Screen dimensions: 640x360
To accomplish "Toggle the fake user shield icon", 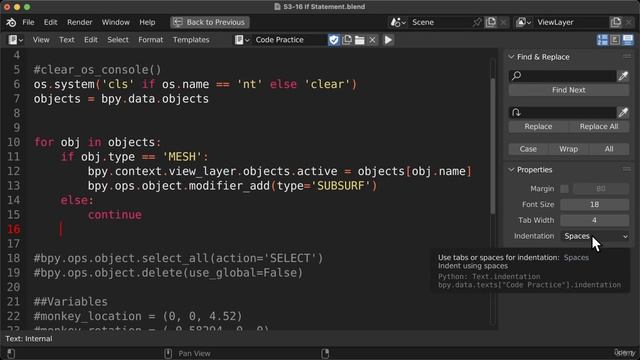I will click(x=334, y=40).
